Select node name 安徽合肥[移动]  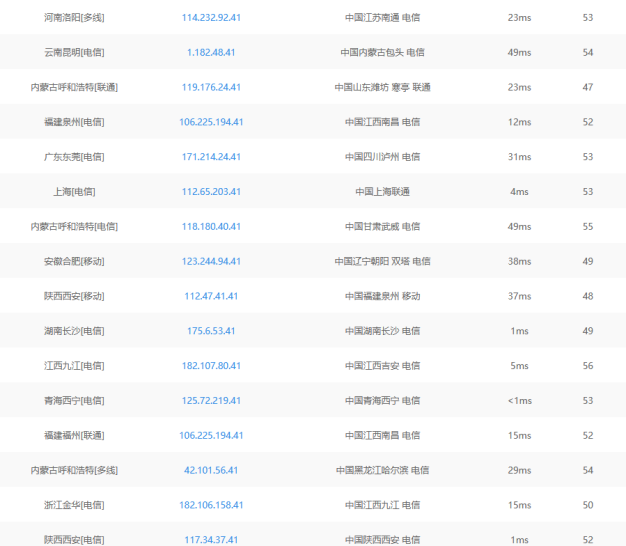tap(74, 261)
